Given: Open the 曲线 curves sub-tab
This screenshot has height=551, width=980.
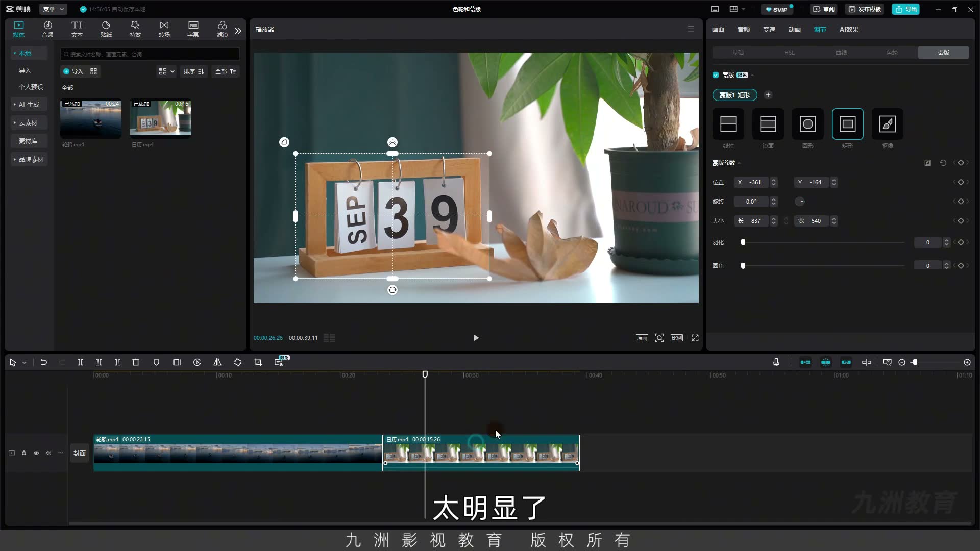Looking at the screenshot, I should 841,53.
